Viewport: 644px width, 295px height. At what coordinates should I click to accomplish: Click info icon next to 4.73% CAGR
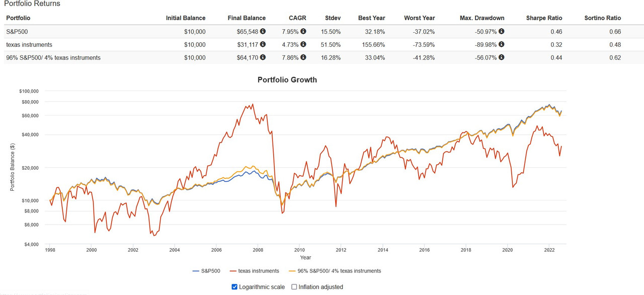click(303, 44)
